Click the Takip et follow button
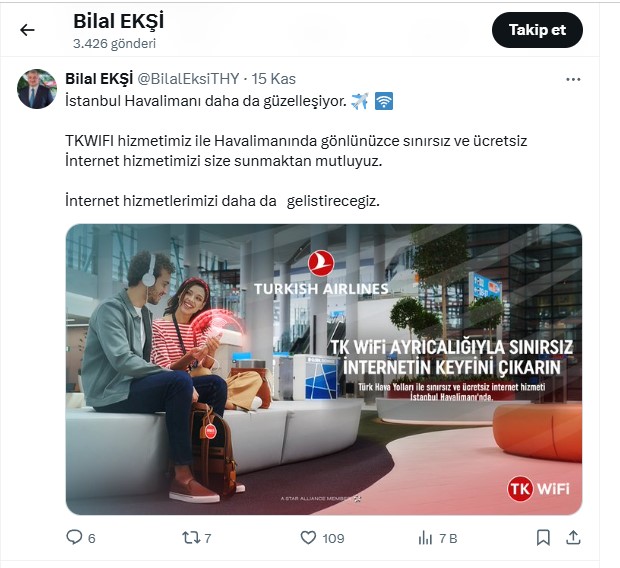 pyautogui.click(x=537, y=30)
